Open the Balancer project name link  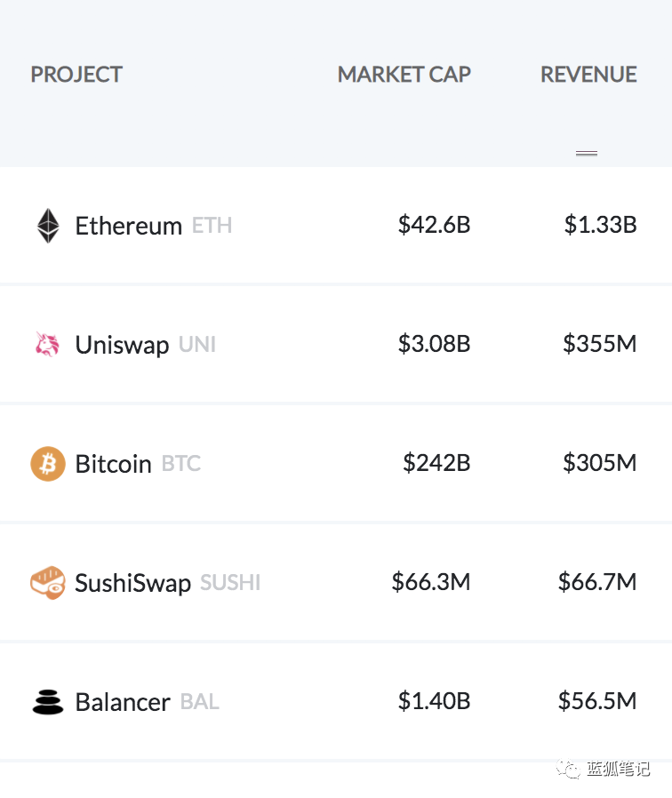123,702
